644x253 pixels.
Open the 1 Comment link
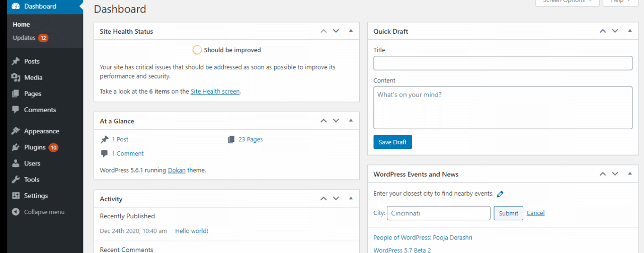coord(128,153)
